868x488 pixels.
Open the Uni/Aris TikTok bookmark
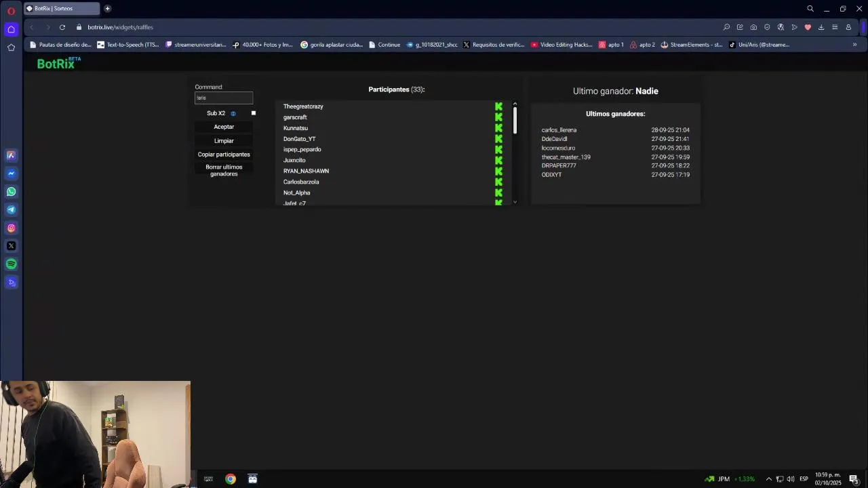759,45
